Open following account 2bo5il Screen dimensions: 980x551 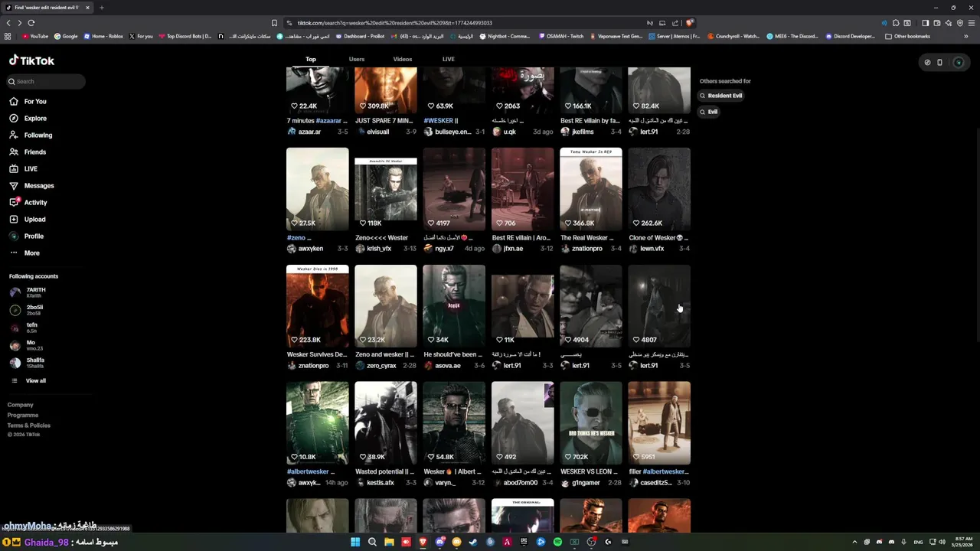(25, 310)
